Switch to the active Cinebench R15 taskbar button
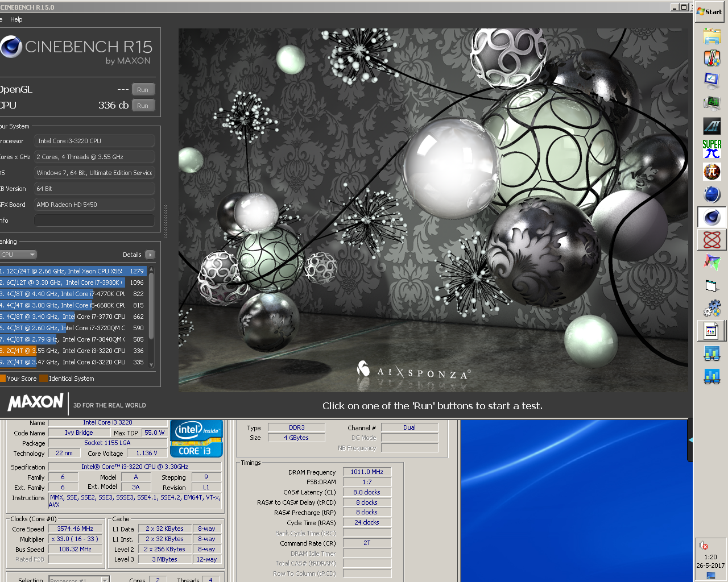728x582 pixels. coord(712,217)
